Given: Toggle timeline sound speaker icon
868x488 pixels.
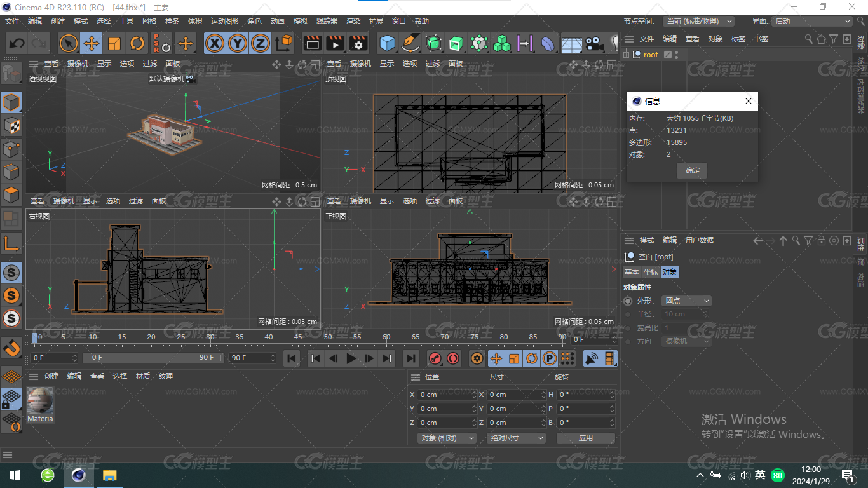Looking at the screenshot, I should tap(592, 358).
